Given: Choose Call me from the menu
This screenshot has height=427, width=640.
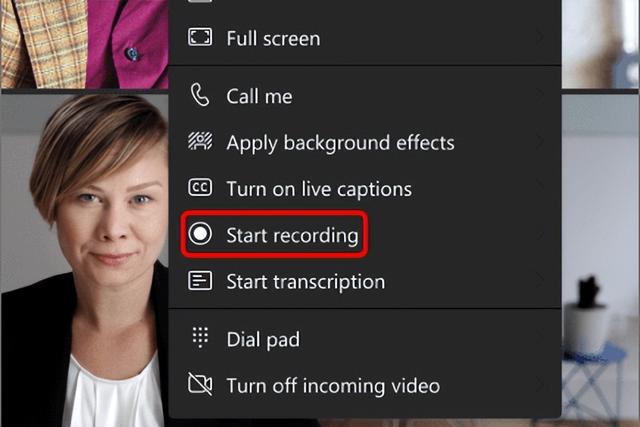Looking at the screenshot, I should [365, 96].
